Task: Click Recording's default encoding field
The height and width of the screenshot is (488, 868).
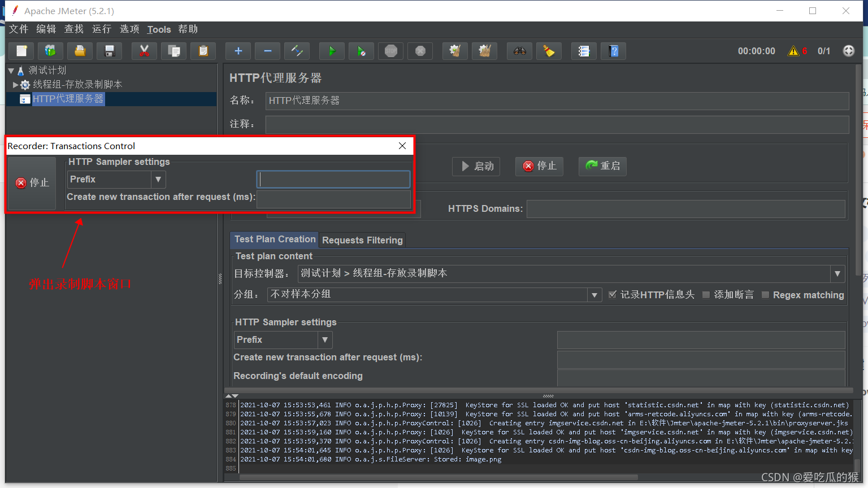Action: (x=701, y=378)
